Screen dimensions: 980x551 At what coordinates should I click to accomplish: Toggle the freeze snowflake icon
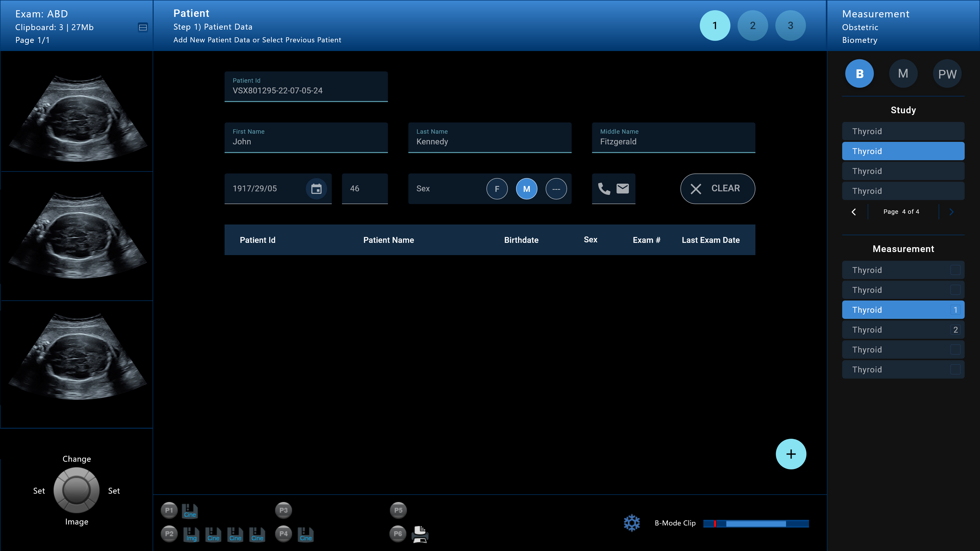[x=632, y=523]
